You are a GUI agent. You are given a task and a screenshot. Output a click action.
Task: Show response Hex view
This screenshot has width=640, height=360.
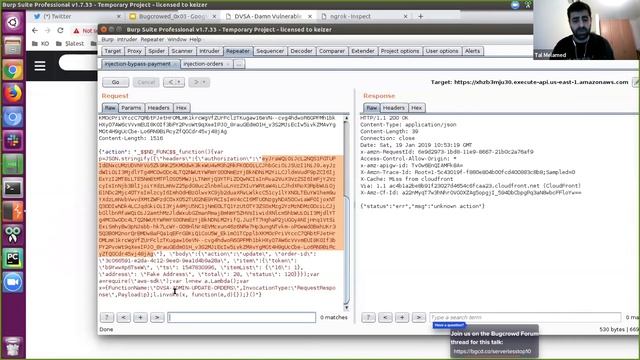tap(416, 108)
